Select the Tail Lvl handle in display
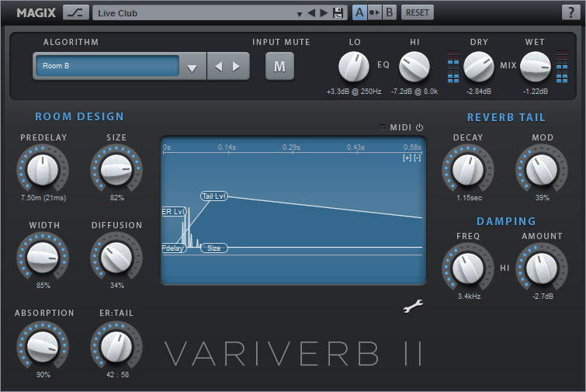 click(x=214, y=196)
